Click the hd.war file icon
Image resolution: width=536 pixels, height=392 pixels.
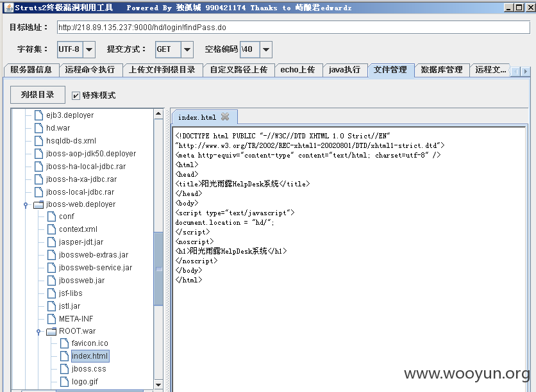click(38, 128)
